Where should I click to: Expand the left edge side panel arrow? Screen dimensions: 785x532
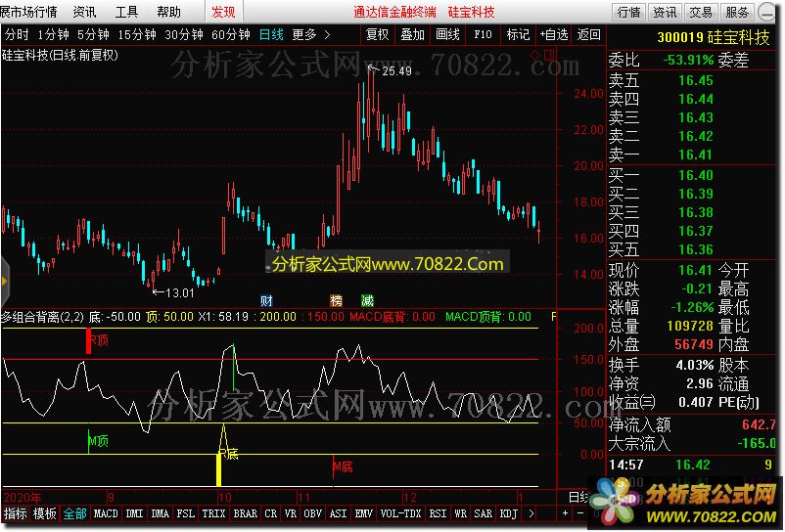(4, 282)
